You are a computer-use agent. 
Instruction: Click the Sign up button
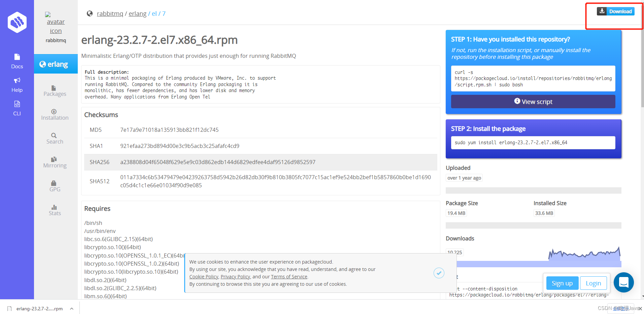pos(562,283)
